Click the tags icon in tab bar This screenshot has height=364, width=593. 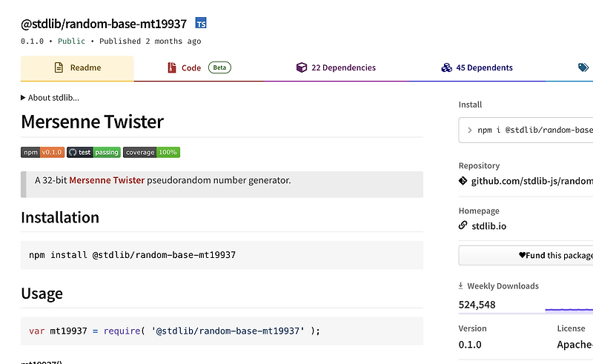pyautogui.click(x=583, y=67)
